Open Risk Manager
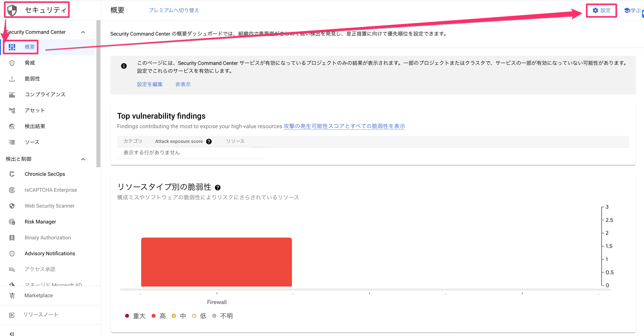Image resolution: width=644 pixels, height=336 pixels. 47,222
